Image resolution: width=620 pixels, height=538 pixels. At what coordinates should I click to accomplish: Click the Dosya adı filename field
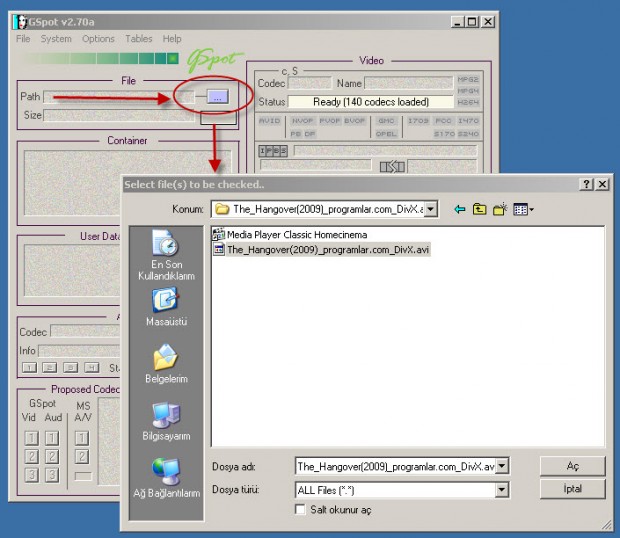coord(395,466)
